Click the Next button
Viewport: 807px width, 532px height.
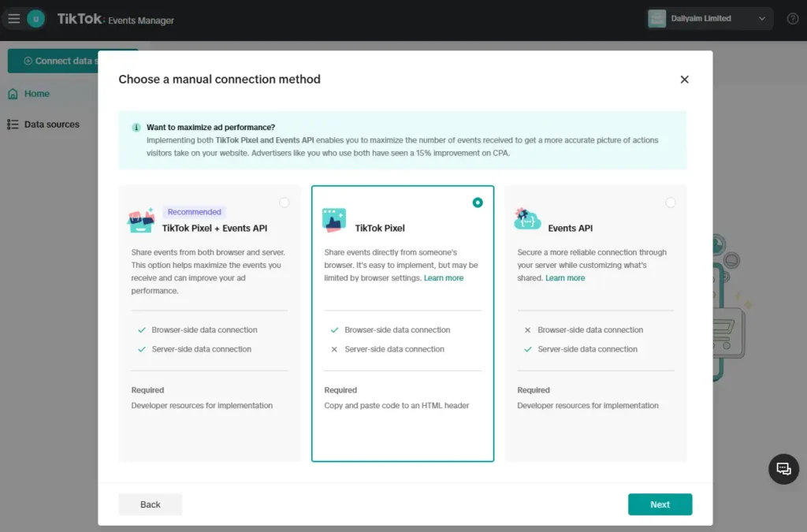click(x=660, y=504)
